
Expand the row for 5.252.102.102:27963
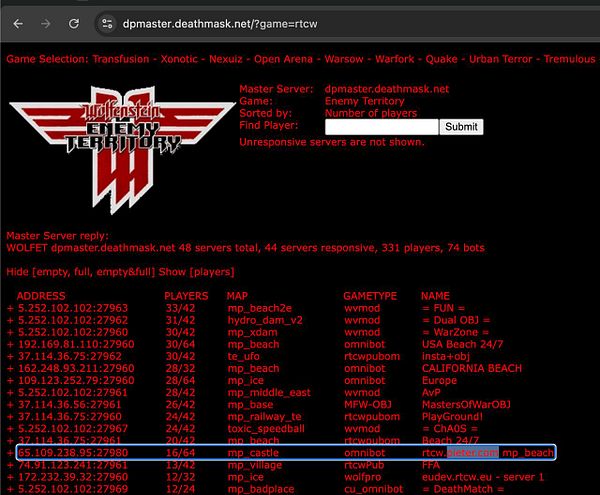click(10, 308)
